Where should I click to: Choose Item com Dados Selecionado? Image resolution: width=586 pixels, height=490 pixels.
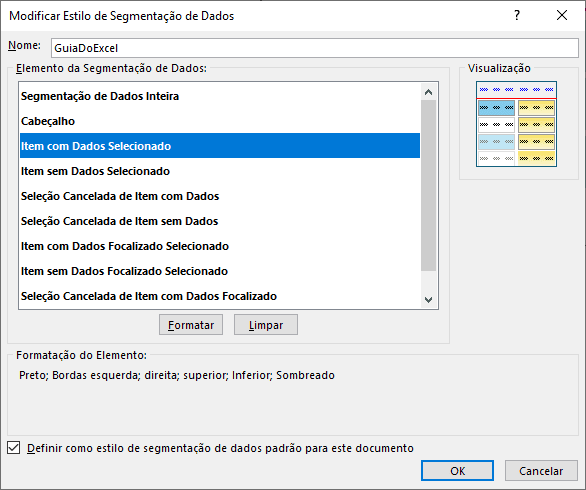click(220, 146)
